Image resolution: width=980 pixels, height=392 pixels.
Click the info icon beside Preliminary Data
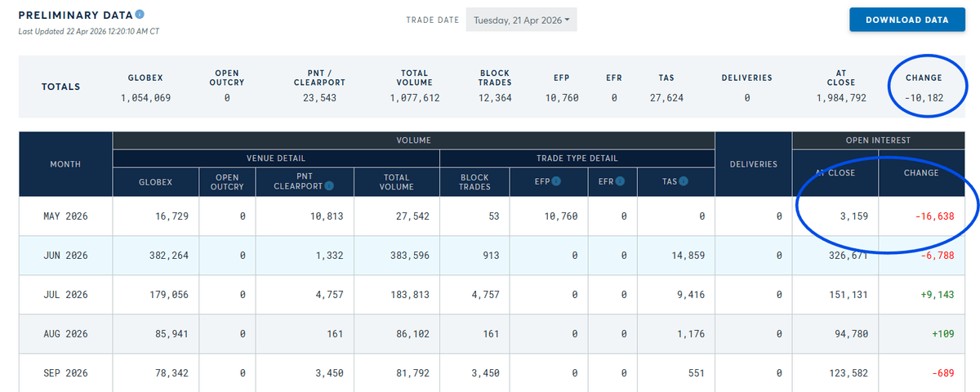pyautogui.click(x=140, y=15)
